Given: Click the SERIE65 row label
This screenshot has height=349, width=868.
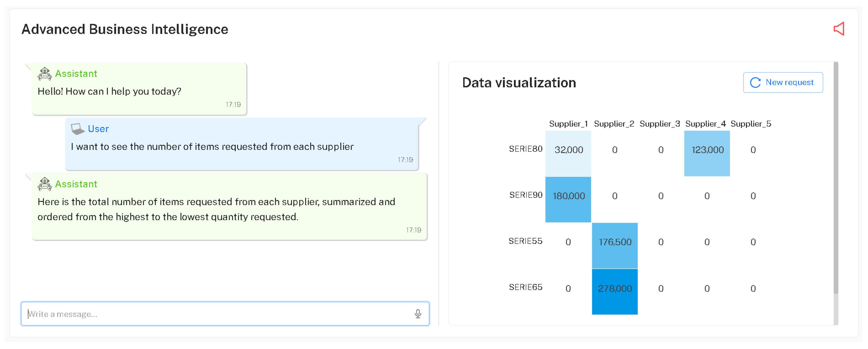Looking at the screenshot, I should click(525, 287).
